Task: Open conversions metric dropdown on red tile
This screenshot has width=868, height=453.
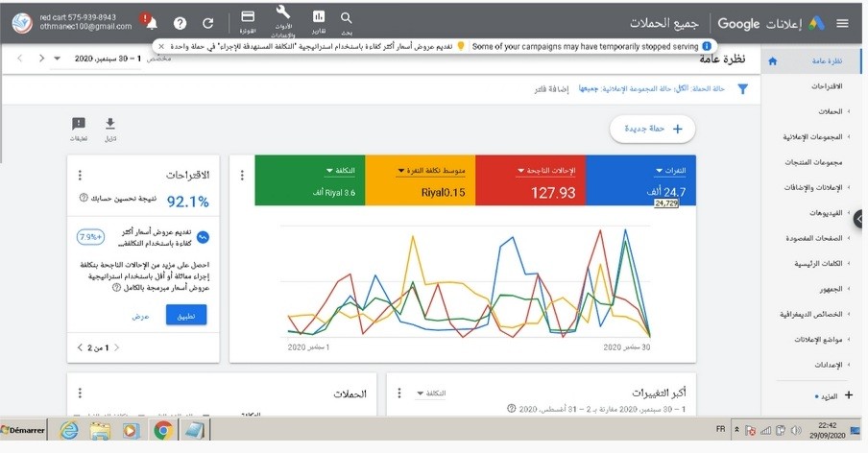Action: click(545, 171)
